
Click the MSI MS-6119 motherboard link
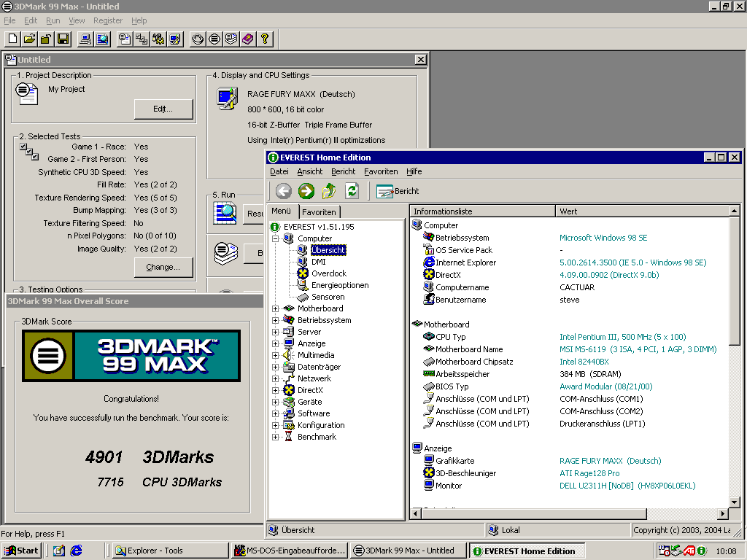coord(638,349)
